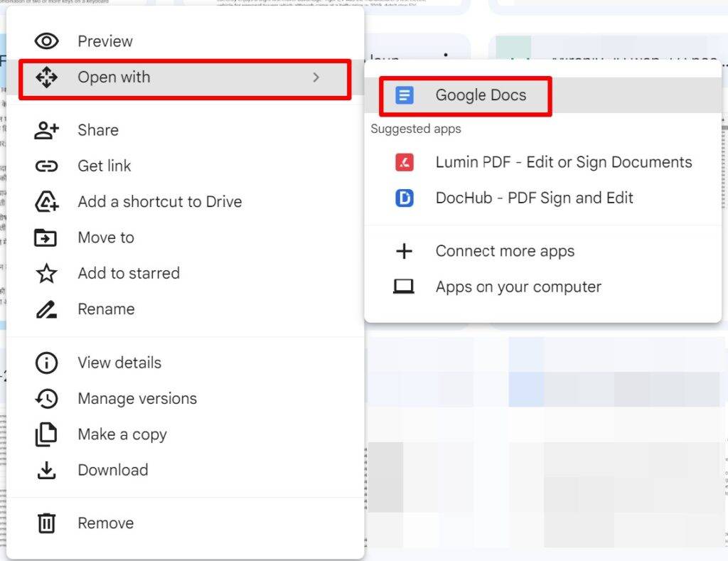728x561 pixels.
Task: Select Make a copy from the menu
Action: click(x=122, y=434)
